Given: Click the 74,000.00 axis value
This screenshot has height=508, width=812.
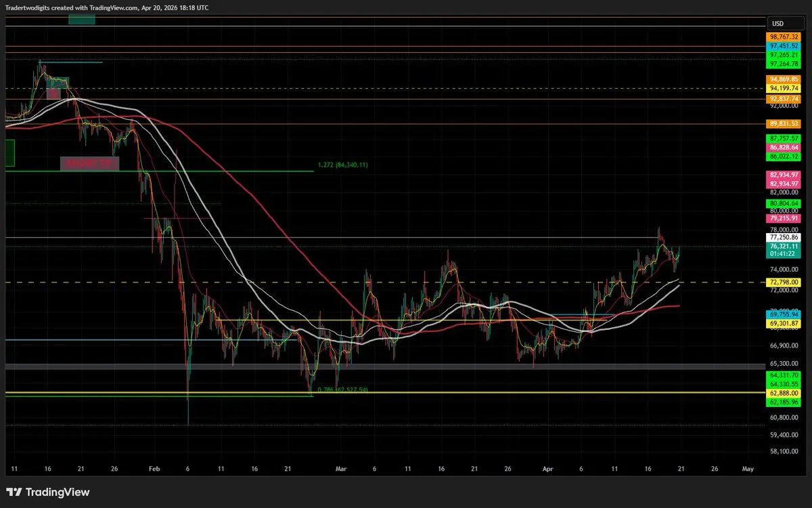Looking at the screenshot, I should click(x=784, y=270).
